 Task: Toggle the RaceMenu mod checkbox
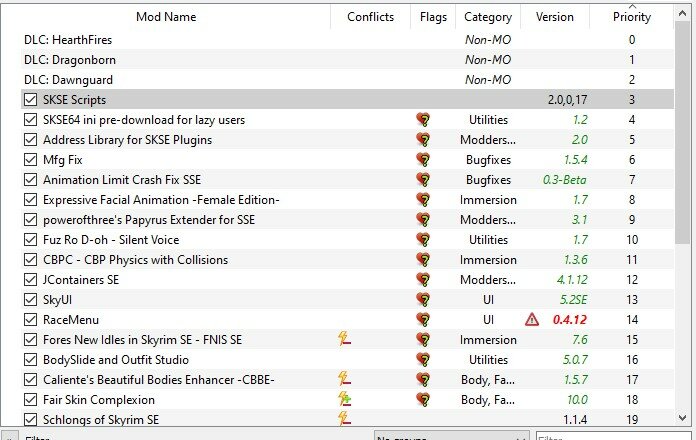click(x=30, y=320)
